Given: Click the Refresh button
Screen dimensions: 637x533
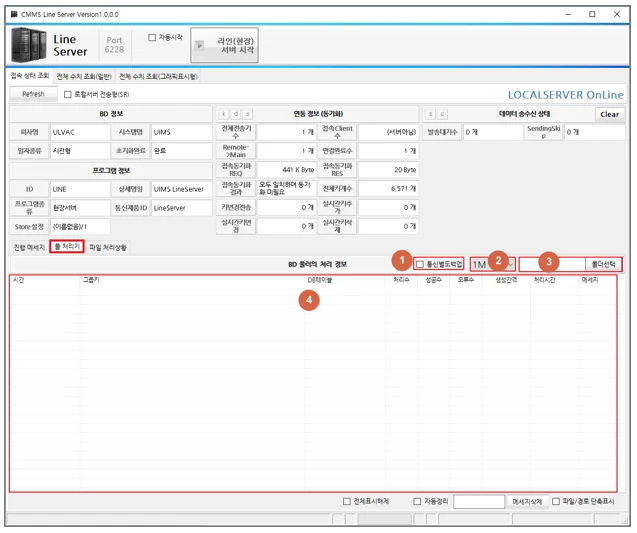Looking at the screenshot, I should pyautogui.click(x=33, y=94).
